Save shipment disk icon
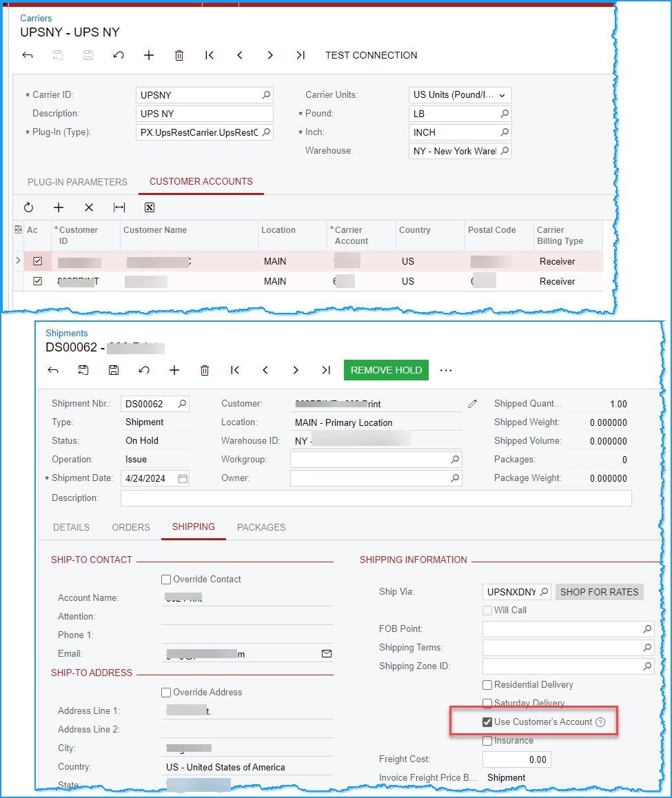The height and width of the screenshot is (798, 672). pos(114,370)
